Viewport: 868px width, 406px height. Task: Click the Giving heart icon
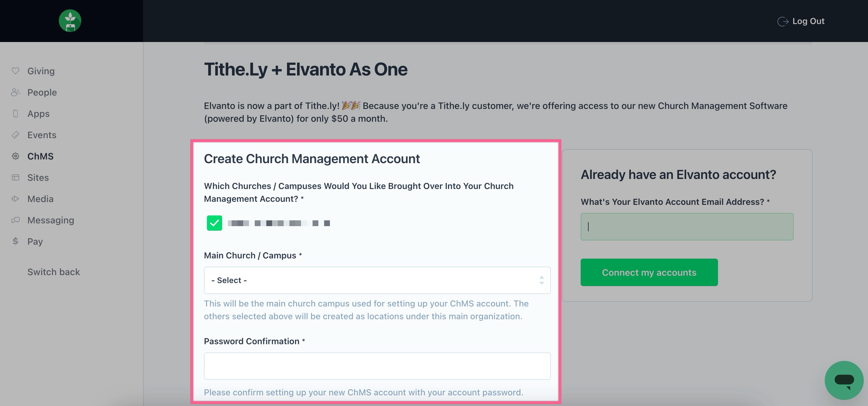(16, 71)
